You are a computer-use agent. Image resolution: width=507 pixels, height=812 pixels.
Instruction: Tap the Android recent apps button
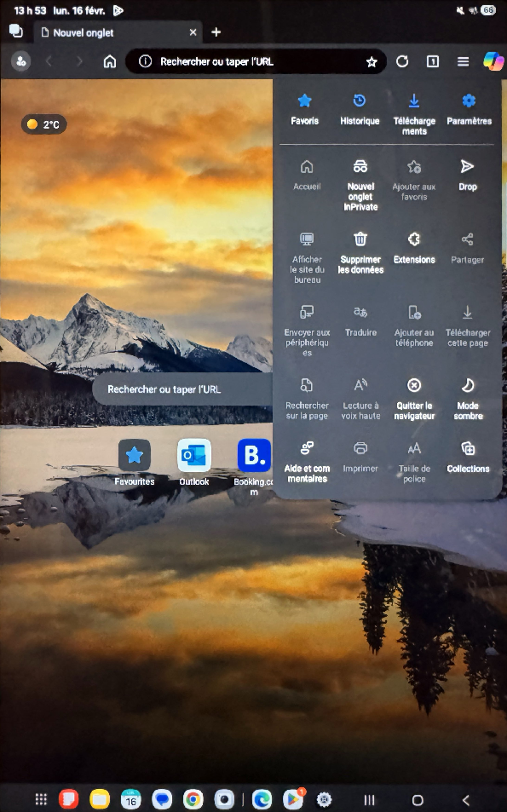[x=369, y=800]
